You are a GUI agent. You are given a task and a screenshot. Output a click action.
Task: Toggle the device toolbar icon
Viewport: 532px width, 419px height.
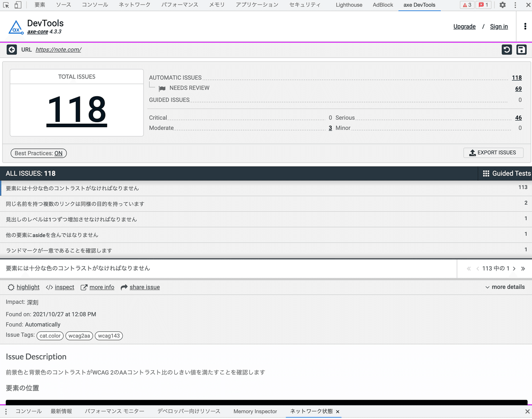tap(17, 5)
